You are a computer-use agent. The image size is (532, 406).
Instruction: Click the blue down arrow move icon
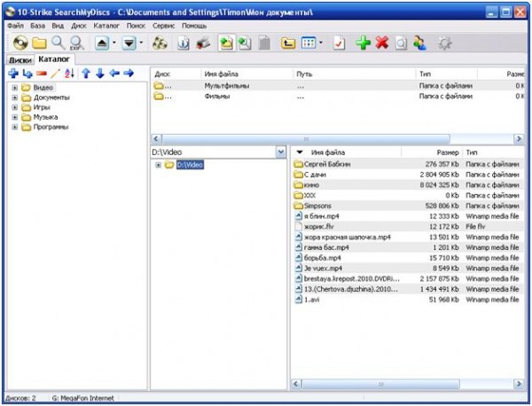[x=100, y=74]
